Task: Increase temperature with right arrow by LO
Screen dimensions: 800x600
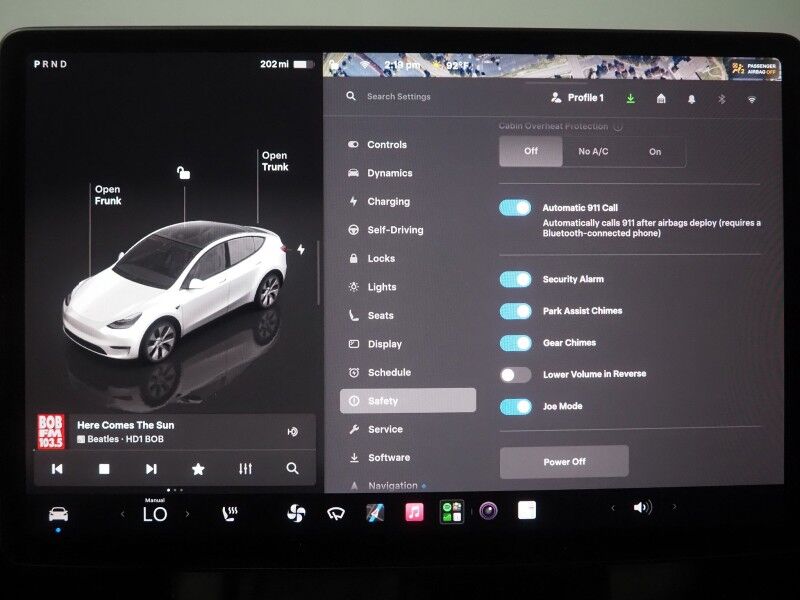Action: 187,514
